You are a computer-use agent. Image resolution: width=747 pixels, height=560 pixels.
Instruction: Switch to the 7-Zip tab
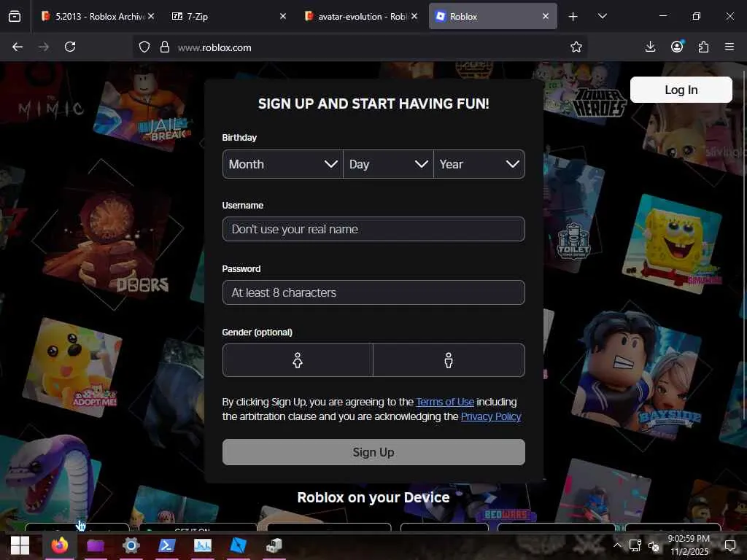[229, 17]
